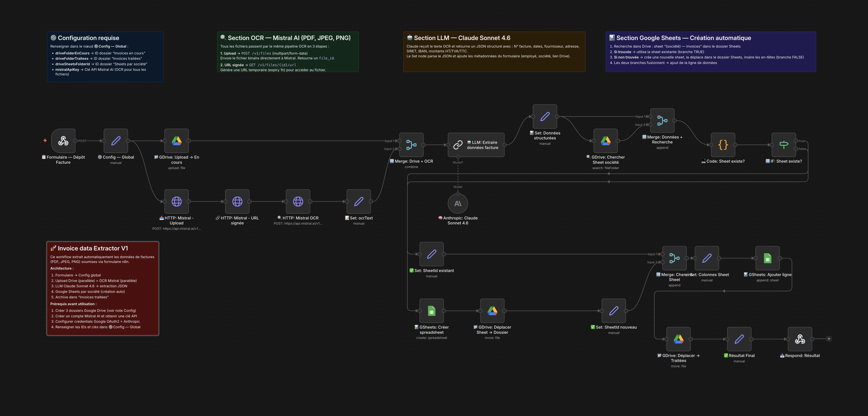868x416 pixels.
Task: Select the Formulaire — Dépôt Facture webhook node
Action: (63, 141)
